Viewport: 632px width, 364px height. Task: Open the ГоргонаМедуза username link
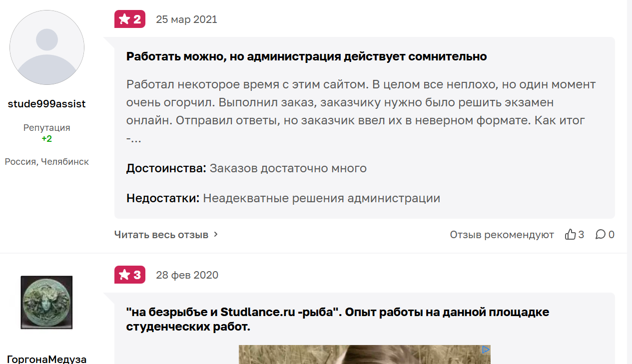47,359
